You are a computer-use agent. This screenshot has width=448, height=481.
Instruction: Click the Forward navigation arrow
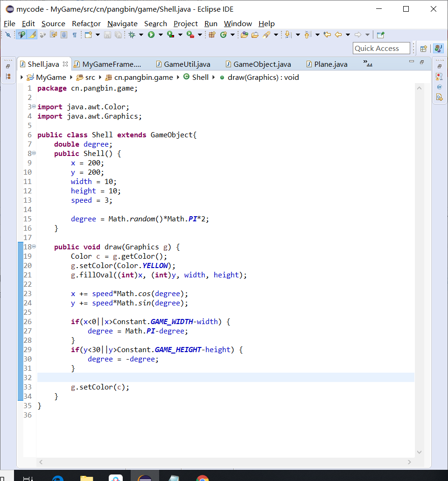[358, 35]
